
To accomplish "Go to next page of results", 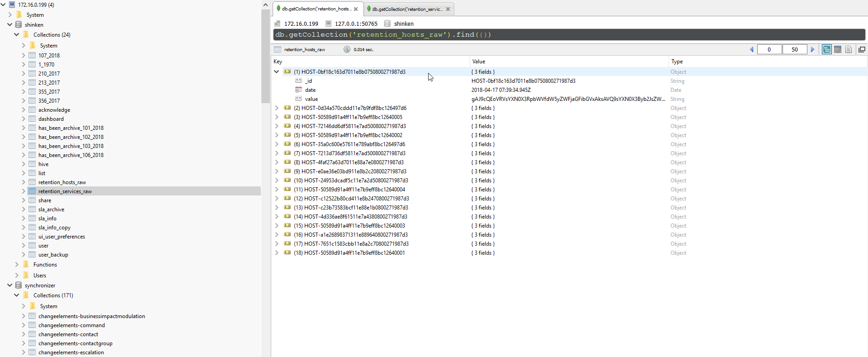I will [x=812, y=49].
